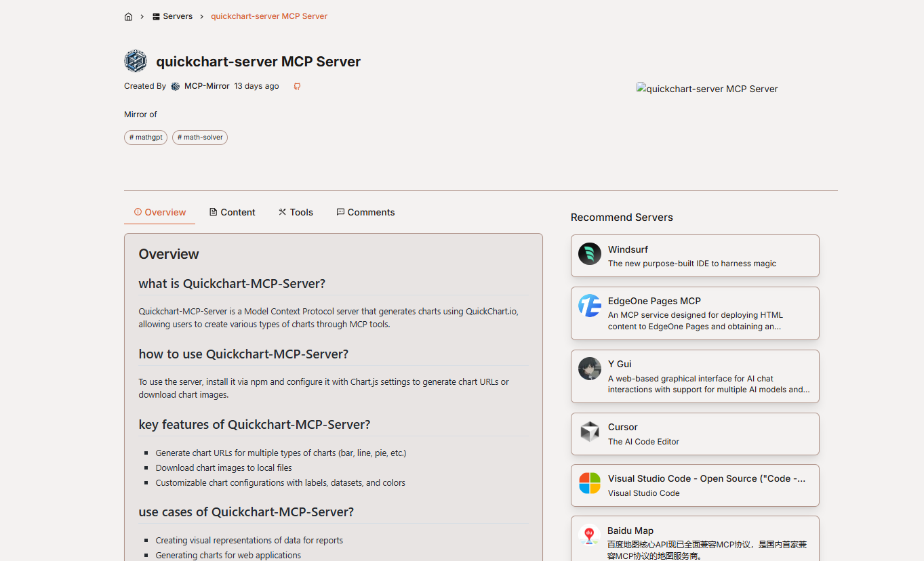Viewport: 924px width, 561px height.
Task: Open the Visual Studio Code - Open Source card
Action: point(695,485)
